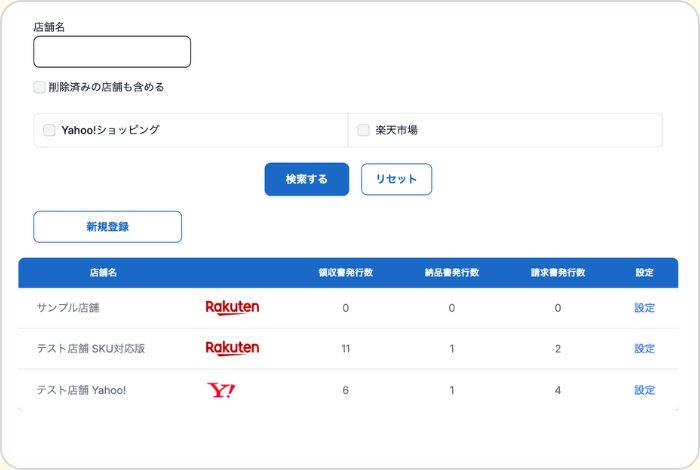Open 設定 for テスト店舗 Yahoo!
Image resolution: width=700 pixels, height=470 pixels.
(644, 390)
